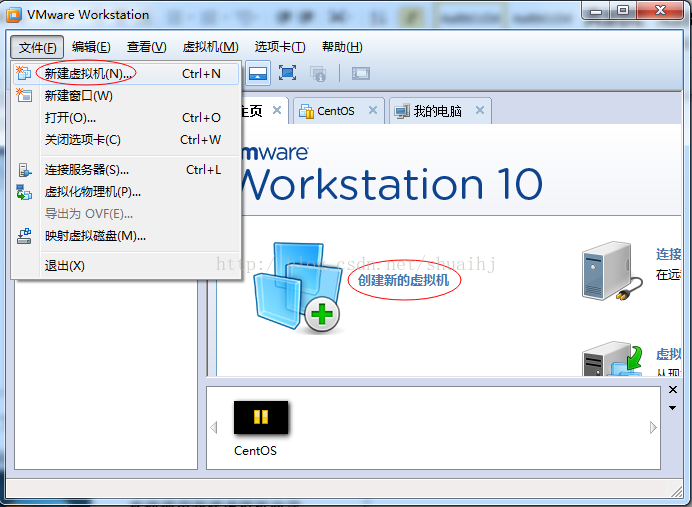Choose 打开(O)... menu entry

click(x=126, y=118)
